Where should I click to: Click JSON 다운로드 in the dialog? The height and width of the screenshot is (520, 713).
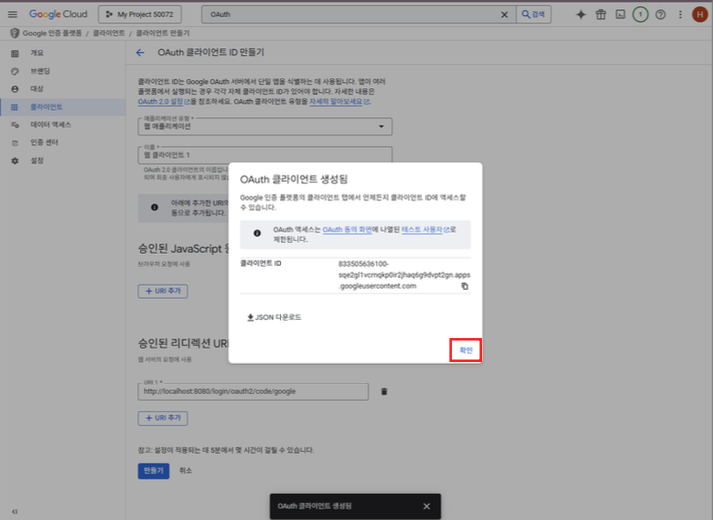tap(274, 317)
